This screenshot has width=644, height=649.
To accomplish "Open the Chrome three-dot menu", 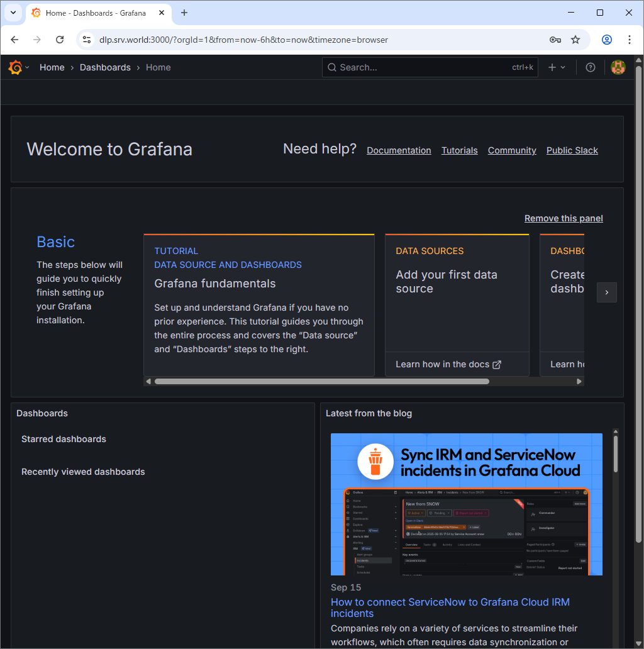I will tap(630, 40).
